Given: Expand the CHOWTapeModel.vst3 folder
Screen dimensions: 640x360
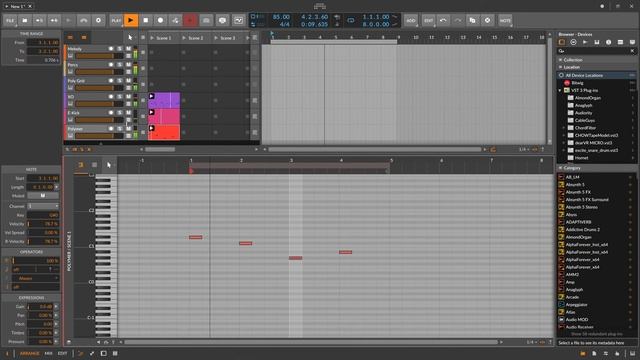Looking at the screenshot, I should (x=564, y=135).
